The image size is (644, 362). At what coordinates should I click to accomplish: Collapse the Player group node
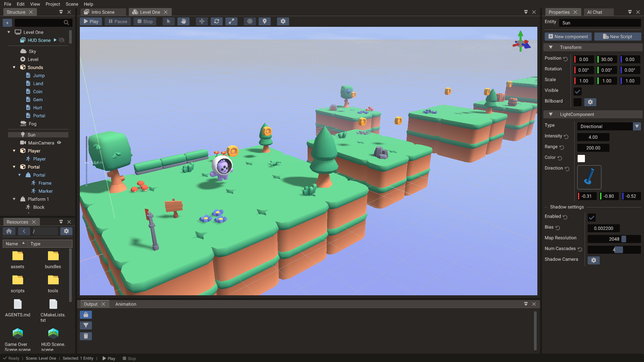pyautogui.click(x=14, y=151)
